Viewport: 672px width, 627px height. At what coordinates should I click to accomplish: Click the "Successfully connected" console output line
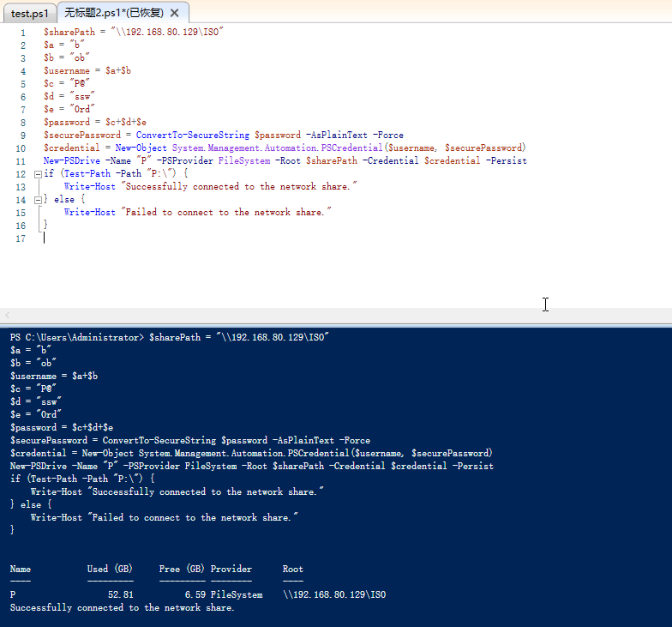coord(122,607)
